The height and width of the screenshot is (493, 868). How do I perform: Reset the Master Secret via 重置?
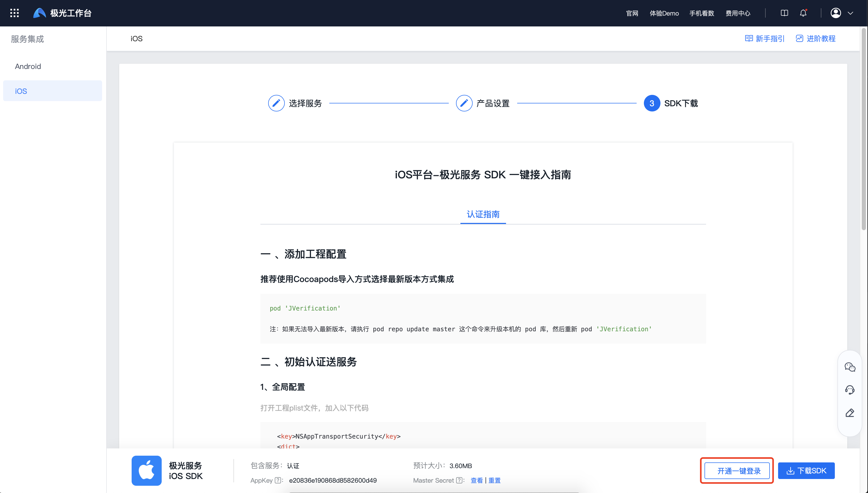494,480
